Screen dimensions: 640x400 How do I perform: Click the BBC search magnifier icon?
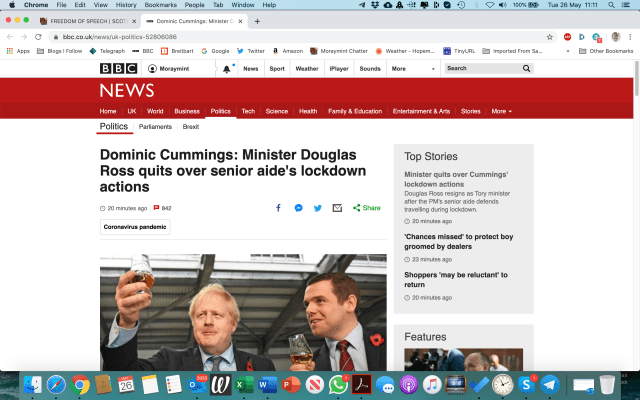point(527,69)
